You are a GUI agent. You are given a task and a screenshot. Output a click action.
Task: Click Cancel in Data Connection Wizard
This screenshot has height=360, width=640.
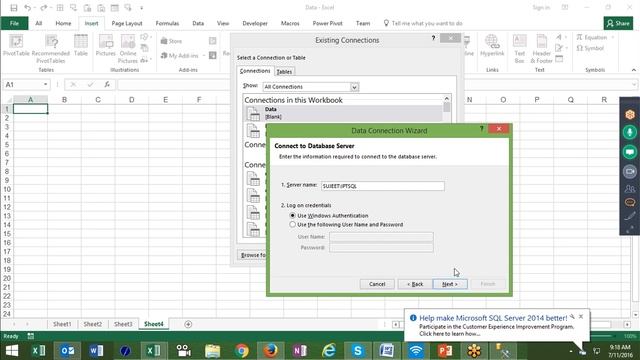(x=377, y=284)
